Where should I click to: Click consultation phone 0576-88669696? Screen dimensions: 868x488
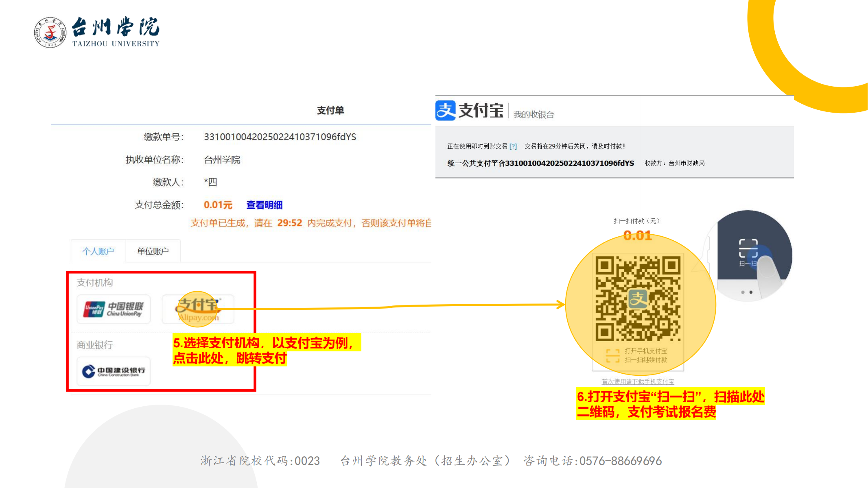pos(621,461)
